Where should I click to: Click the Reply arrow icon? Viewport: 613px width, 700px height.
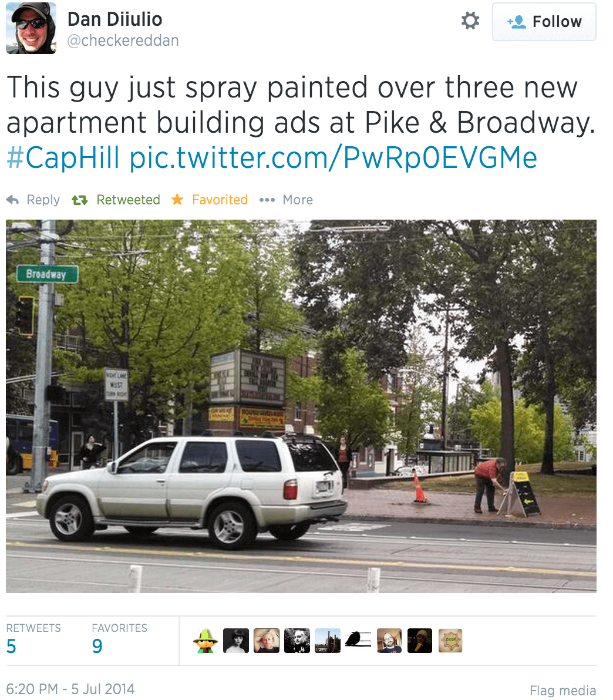(x=12, y=200)
